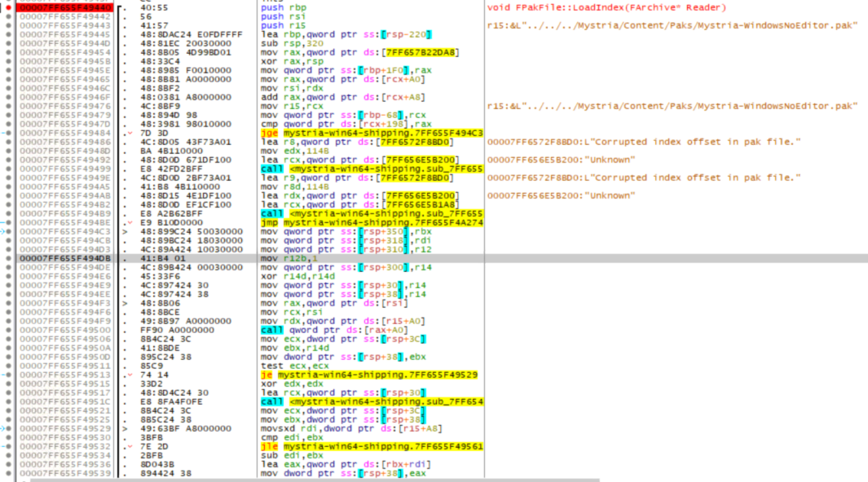Click the red jump arrow next to bytes 74 14
Viewport: 868px width, 482px height.
130,375
